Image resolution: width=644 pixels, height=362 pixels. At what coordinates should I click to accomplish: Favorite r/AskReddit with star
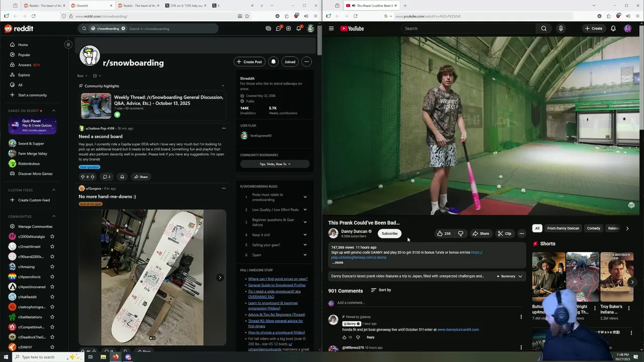(x=52, y=297)
